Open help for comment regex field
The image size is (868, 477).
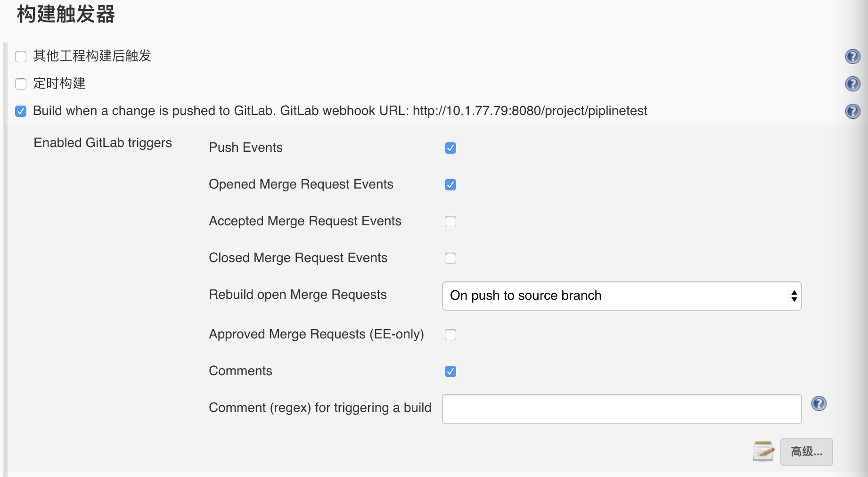pos(819,403)
